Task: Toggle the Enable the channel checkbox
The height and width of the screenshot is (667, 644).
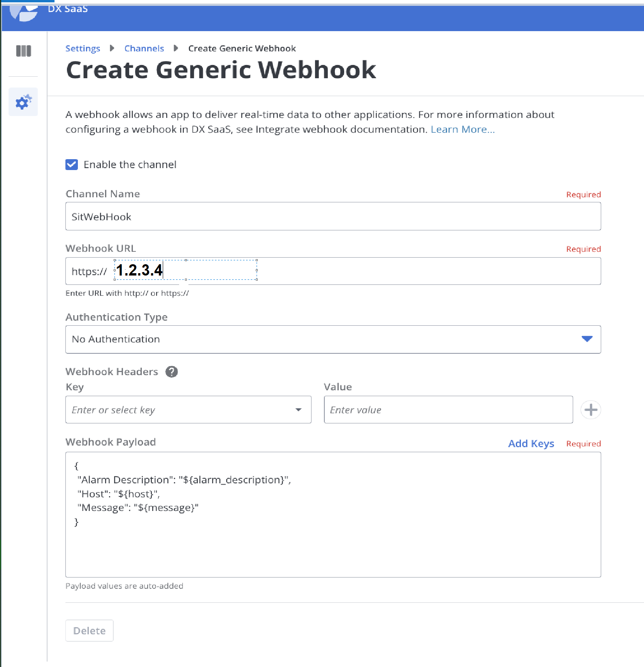Action: click(x=72, y=165)
